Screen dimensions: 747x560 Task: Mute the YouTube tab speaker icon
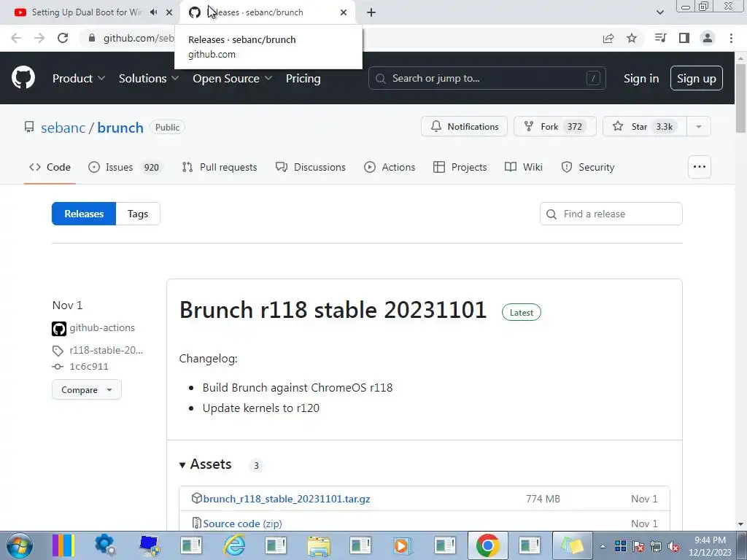pyautogui.click(x=153, y=12)
